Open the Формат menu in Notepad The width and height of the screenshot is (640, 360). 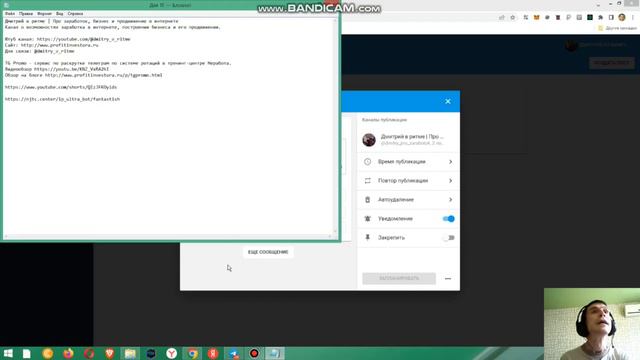point(44,13)
